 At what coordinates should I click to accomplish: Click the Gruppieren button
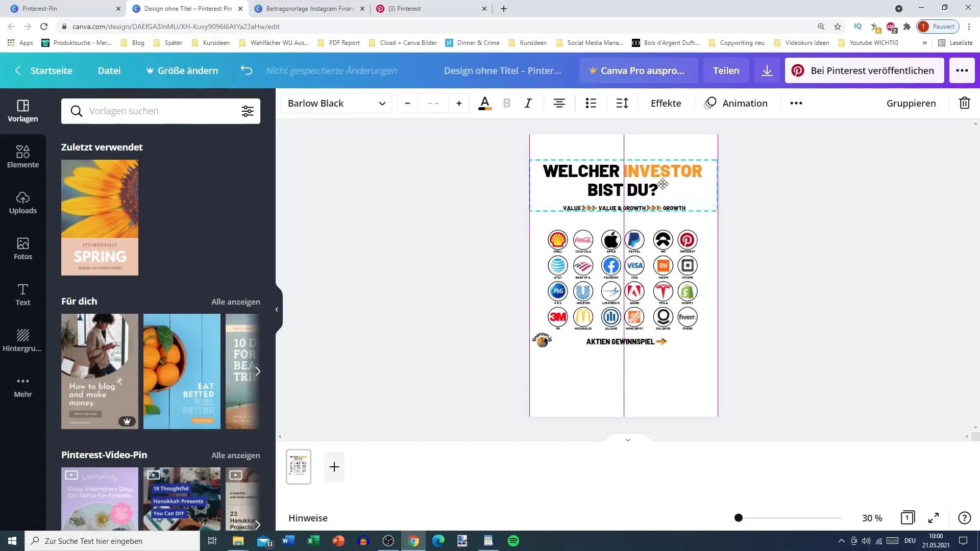911,104
